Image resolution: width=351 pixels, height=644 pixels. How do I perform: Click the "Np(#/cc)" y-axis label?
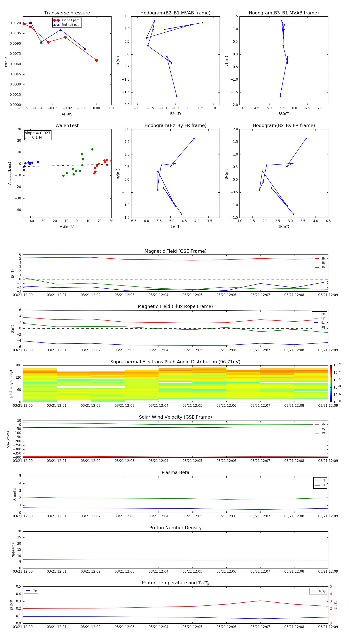coord(13,550)
